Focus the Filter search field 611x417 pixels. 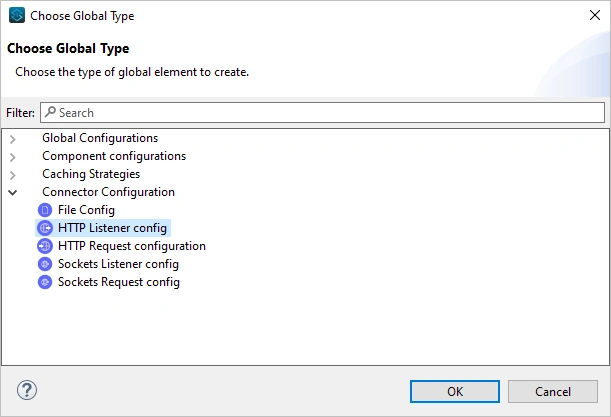(323, 113)
